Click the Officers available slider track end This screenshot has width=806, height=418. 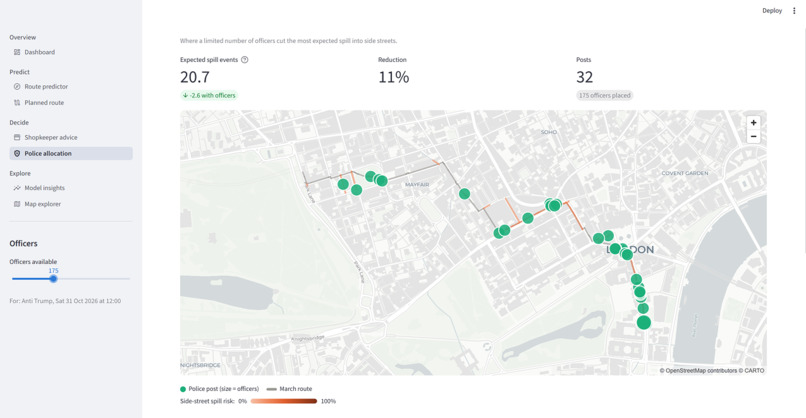[129, 279]
